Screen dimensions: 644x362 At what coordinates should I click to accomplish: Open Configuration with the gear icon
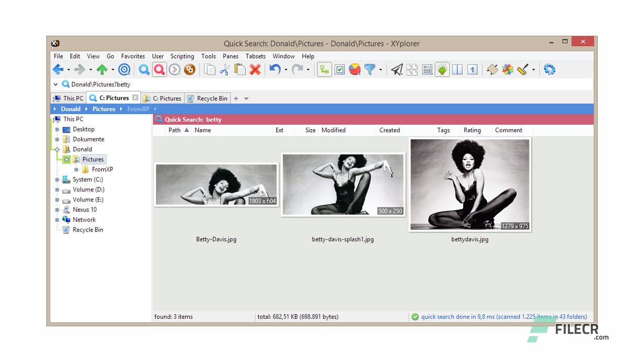[549, 69]
